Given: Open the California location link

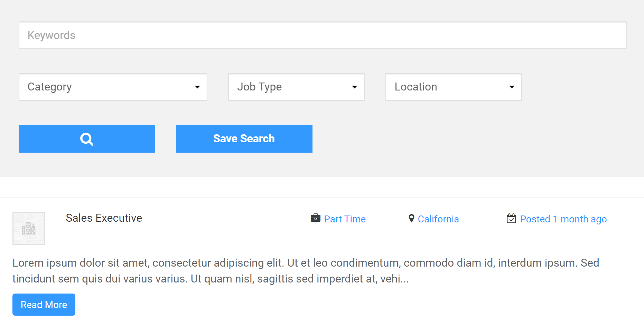Looking at the screenshot, I should click(x=438, y=219).
